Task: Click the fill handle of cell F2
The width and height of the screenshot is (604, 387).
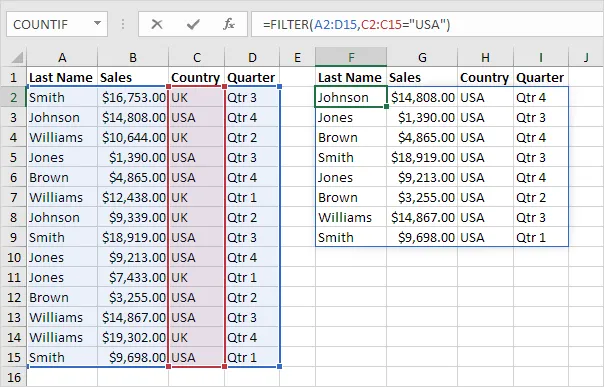Action: tap(386, 106)
